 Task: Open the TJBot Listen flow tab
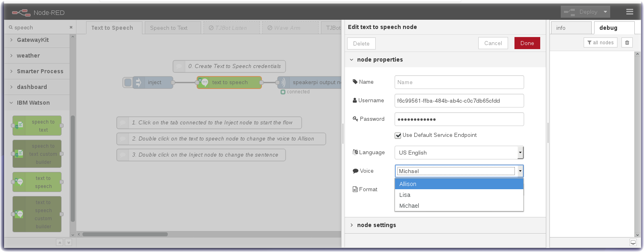point(231,28)
